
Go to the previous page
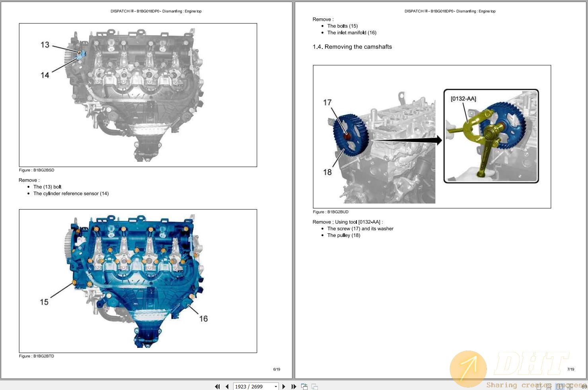tap(227, 386)
